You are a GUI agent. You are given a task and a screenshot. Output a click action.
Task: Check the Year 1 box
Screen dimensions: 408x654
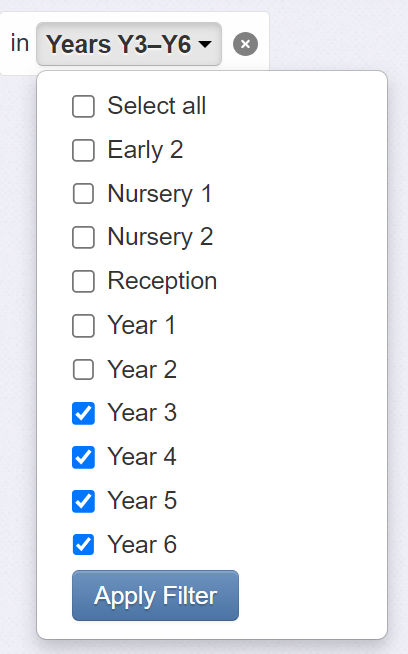(83, 326)
